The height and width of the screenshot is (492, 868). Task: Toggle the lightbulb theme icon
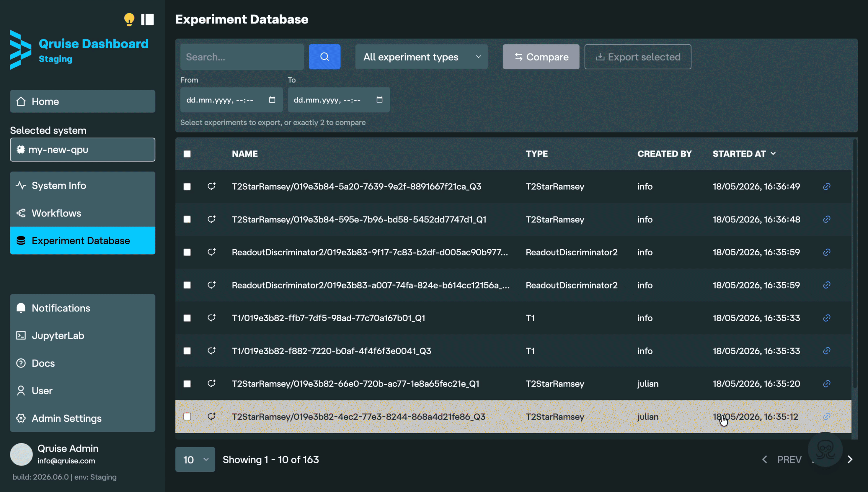pyautogui.click(x=129, y=19)
